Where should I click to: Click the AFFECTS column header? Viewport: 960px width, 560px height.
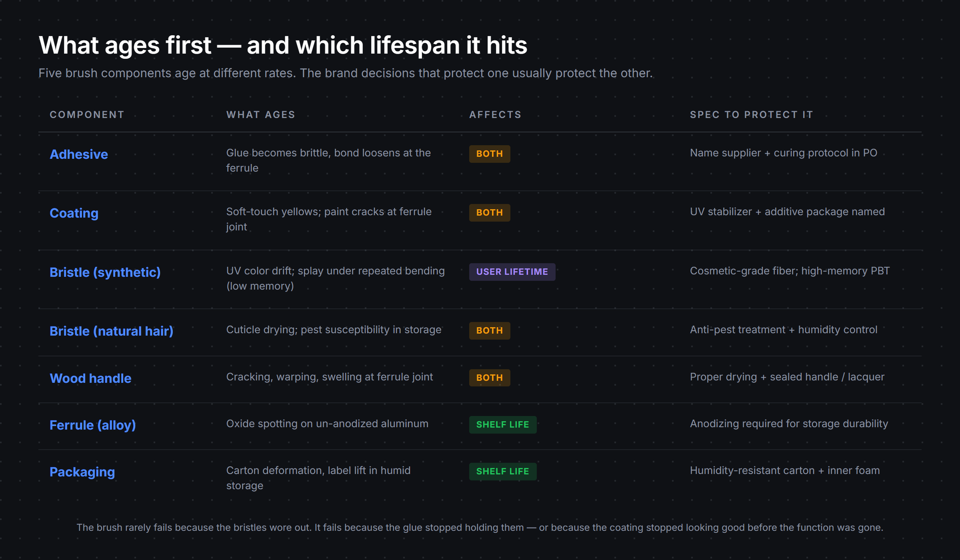tap(496, 115)
